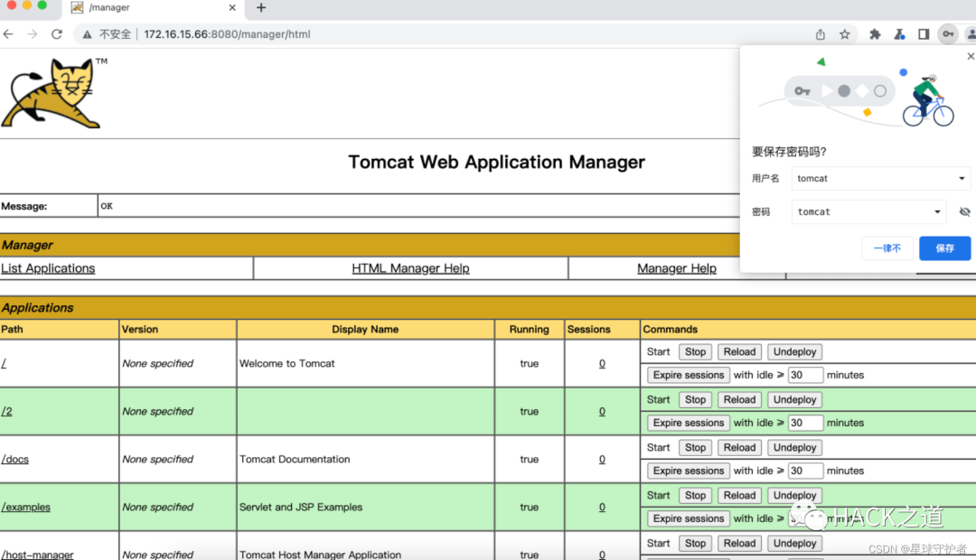Click idle minutes field for /2 app

pyautogui.click(x=805, y=423)
